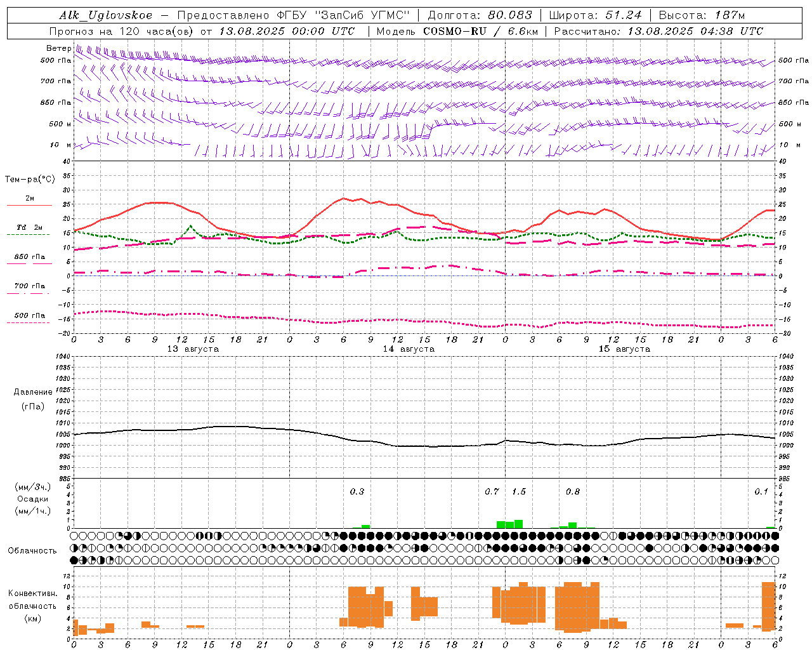Click the 0.8 precipitation amount label
812x650 pixels.
click(573, 491)
